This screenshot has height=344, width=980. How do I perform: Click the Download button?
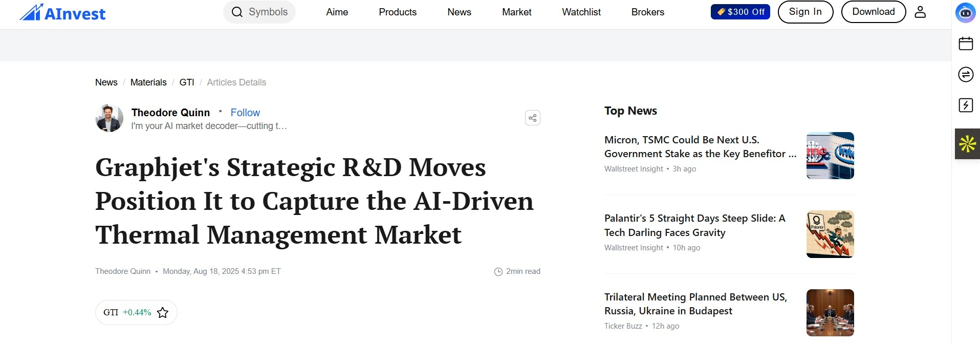tap(874, 12)
